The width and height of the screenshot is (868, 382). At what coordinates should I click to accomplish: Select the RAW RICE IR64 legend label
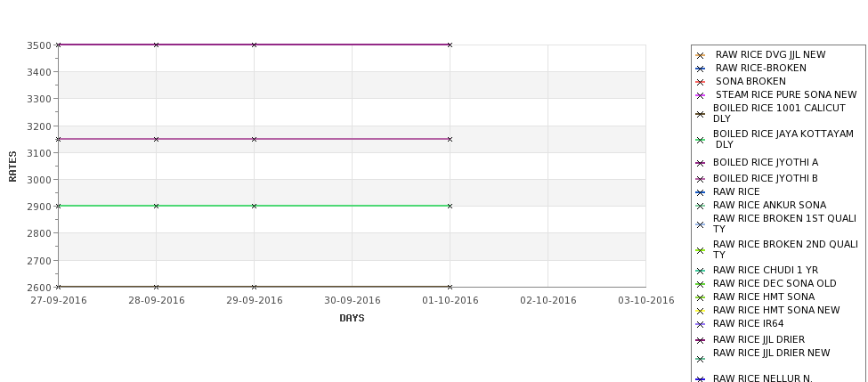pyautogui.click(x=748, y=323)
